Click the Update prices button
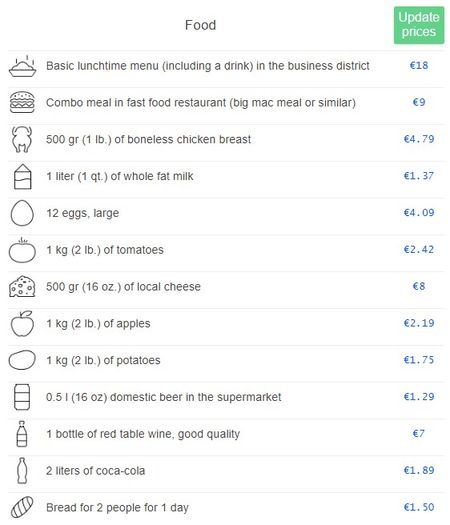Viewport: 450px width, 525px height. tap(419, 25)
